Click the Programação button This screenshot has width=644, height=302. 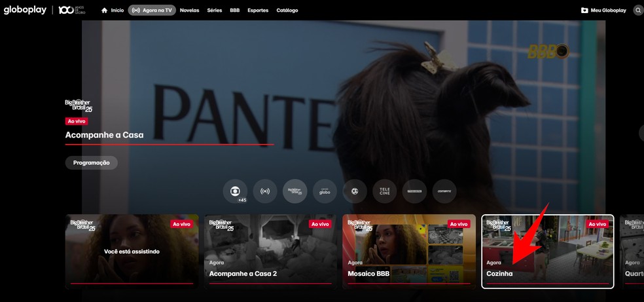click(92, 162)
